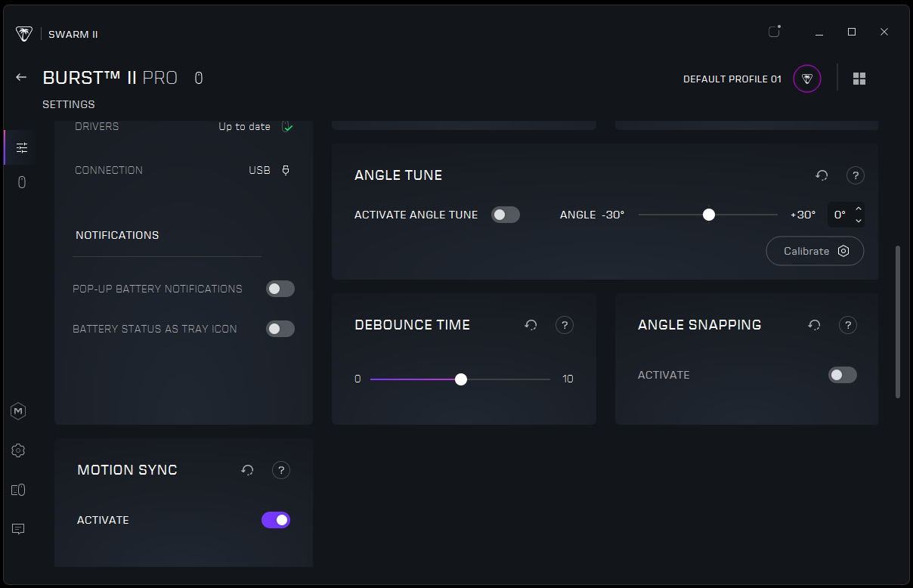The width and height of the screenshot is (913, 588).
Task: Click the back arrow next to BURST II PRO
Action: pyautogui.click(x=21, y=78)
